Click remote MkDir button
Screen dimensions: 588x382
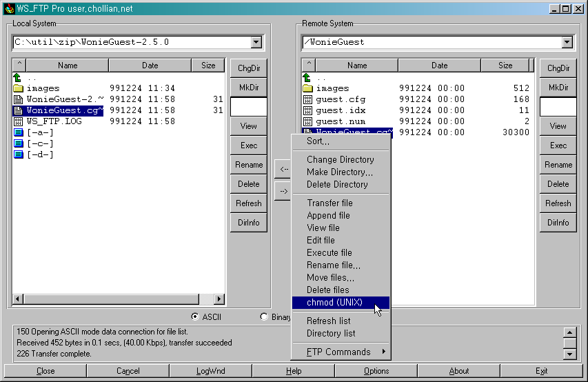(558, 88)
